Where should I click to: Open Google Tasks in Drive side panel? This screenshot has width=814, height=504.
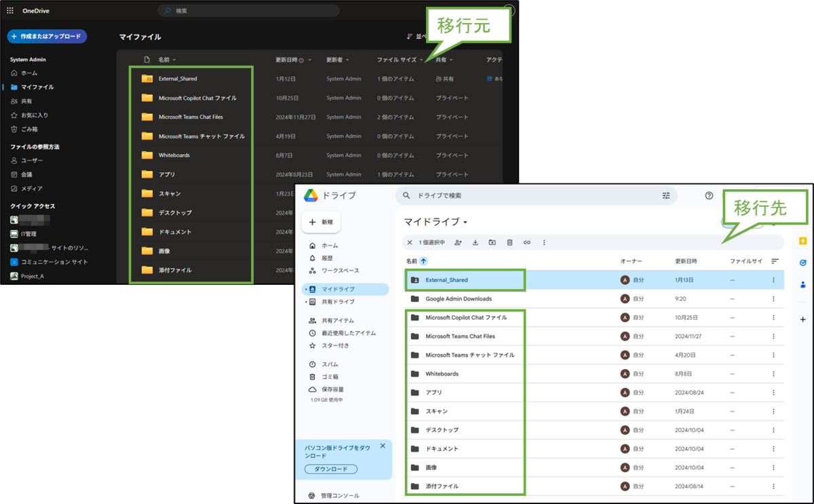point(803,263)
